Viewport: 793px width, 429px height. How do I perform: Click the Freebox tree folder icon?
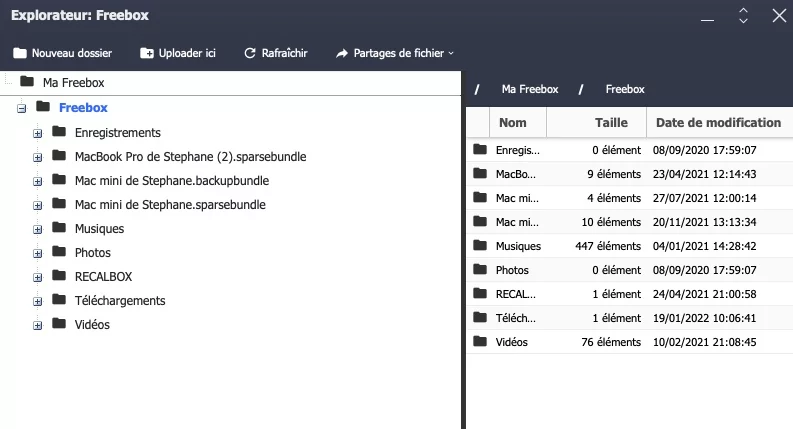[43, 107]
